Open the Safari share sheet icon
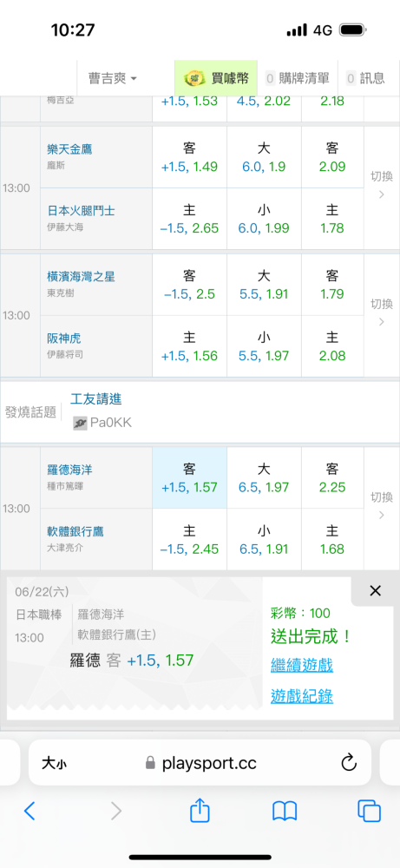Image resolution: width=400 pixels, height=868 pixels. coord(200,811)
